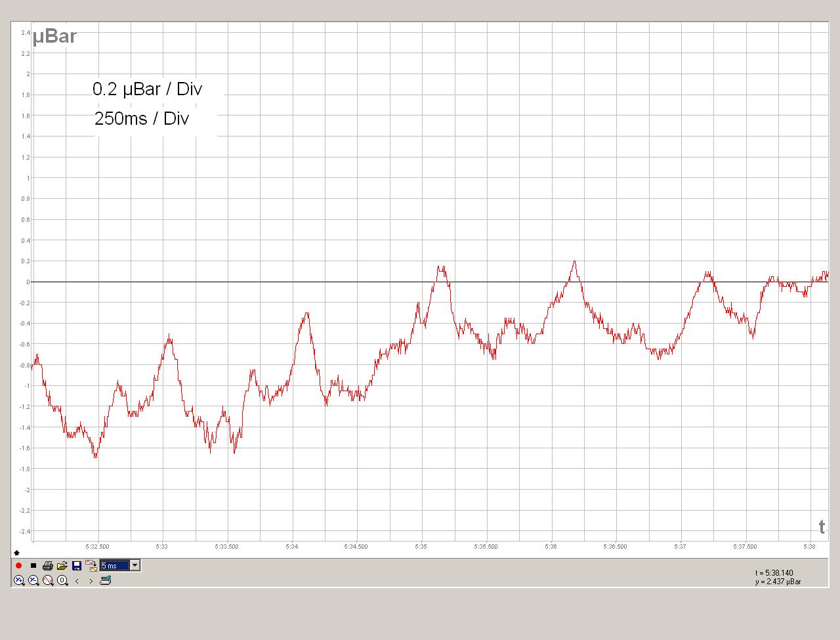Stop the recording with the black square
The width and height of the screenshot is (840, 640).
pyautogui.click(x=33, y=566)
